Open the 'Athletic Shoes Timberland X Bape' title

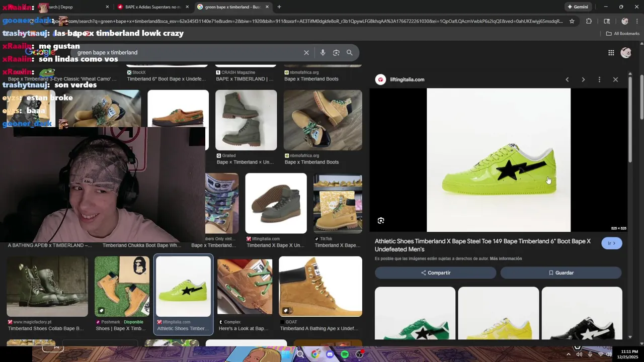pyautogui.click(x=483, y=245)
